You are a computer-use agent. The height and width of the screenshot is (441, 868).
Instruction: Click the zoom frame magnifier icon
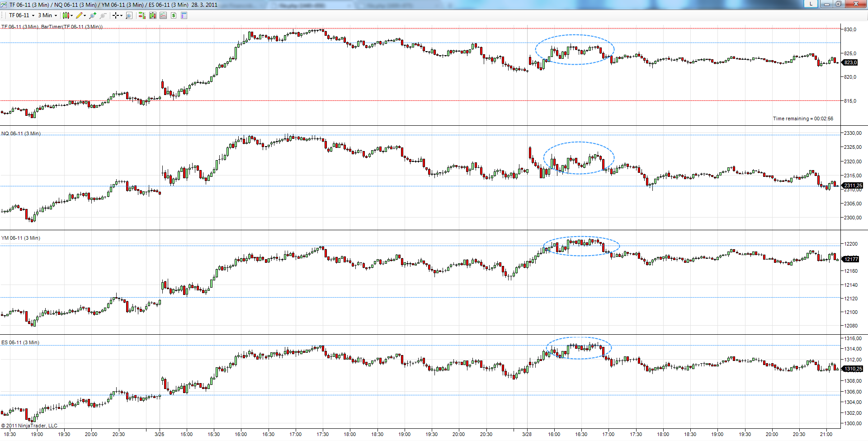coord(129,15)
